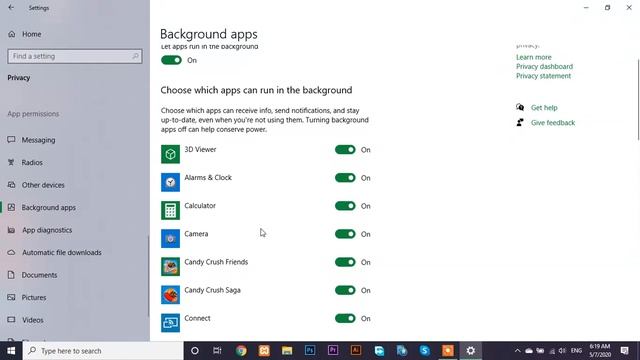Click the volume speaker tray icon
The image size is (640, 360).
562,351
